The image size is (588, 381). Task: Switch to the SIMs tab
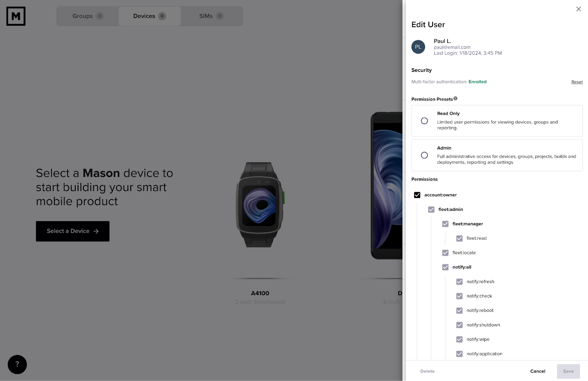(211, 16)
